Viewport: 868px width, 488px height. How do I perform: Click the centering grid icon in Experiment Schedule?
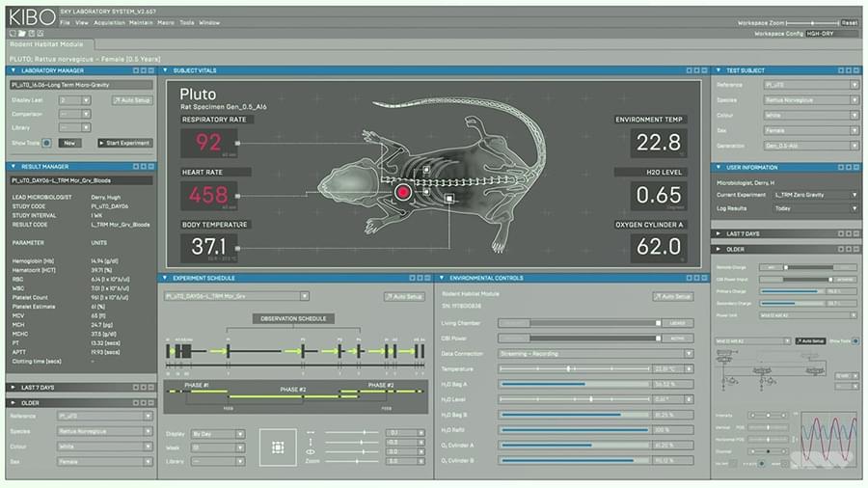pyautogui.click(x=277, y=447)
